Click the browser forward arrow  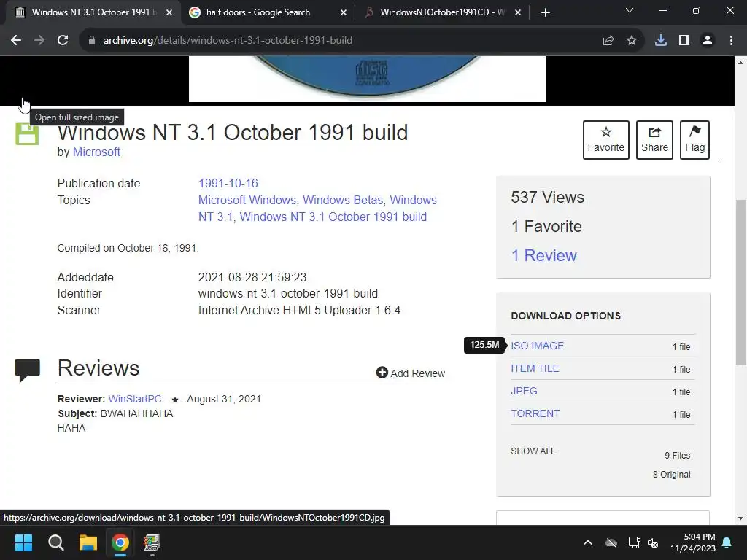coord(39,41)
